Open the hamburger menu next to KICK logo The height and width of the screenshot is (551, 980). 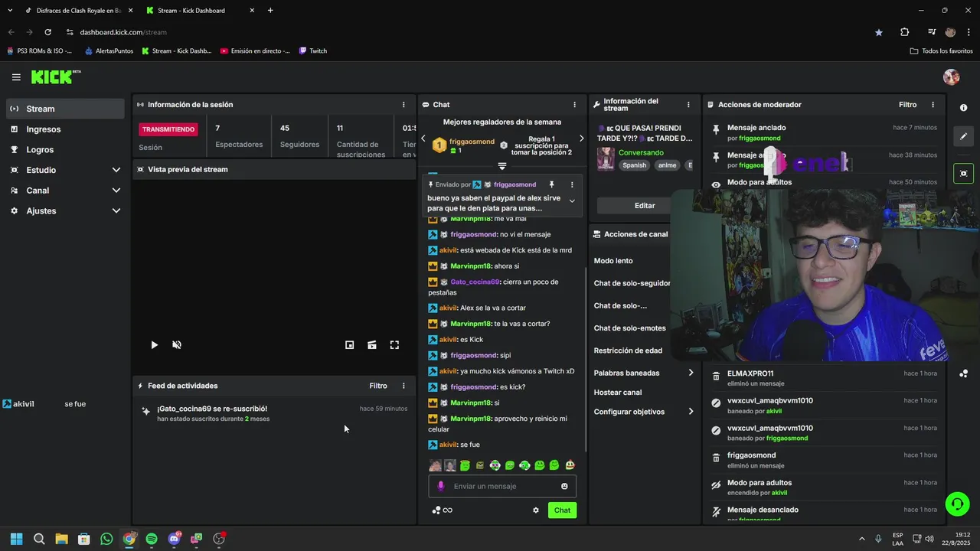pyautogui.click(x=16, y=77)
